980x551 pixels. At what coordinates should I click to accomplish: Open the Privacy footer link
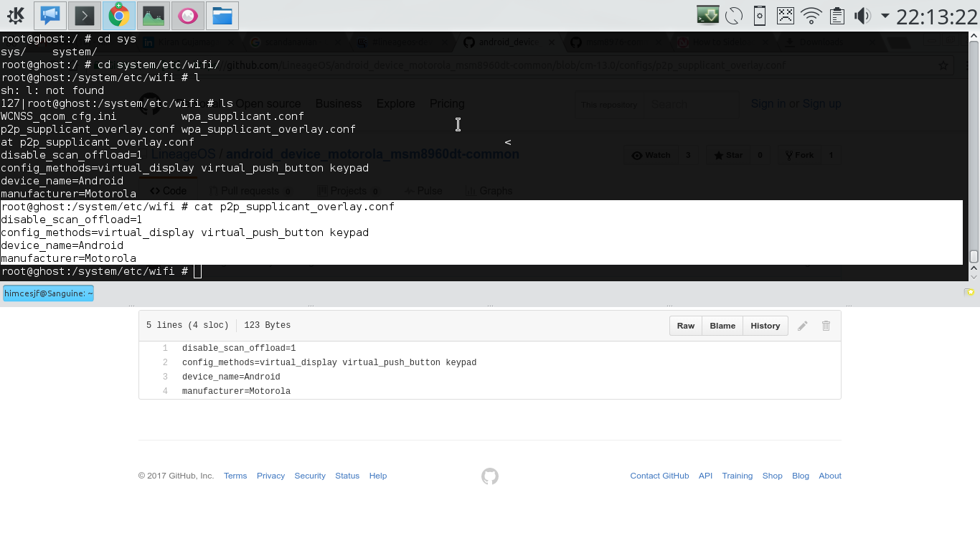pyautogui.click(x=270, y=476)
